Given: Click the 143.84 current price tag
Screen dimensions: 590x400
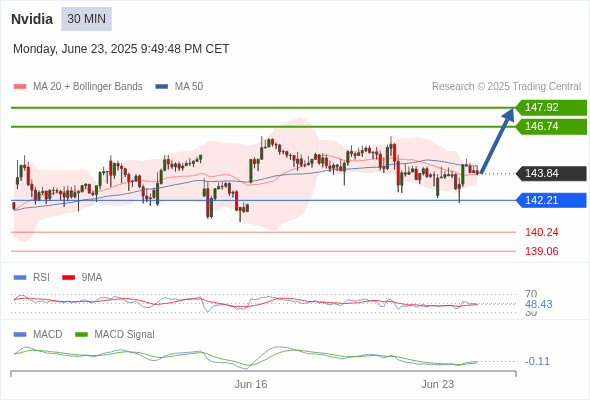Looking at the screenshot, I should [x=551, y=173].
